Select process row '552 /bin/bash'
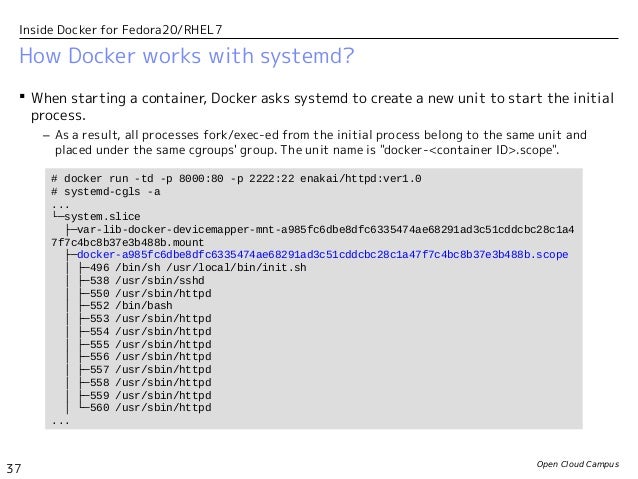This screenshot has width=638, height=479. [x=126, y=306]
